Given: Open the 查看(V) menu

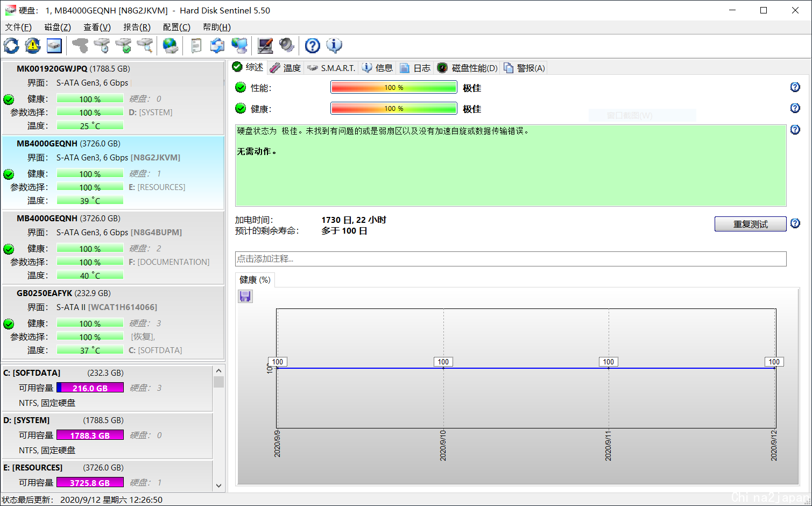Looking at the screenshot, I should click(97, 27).
